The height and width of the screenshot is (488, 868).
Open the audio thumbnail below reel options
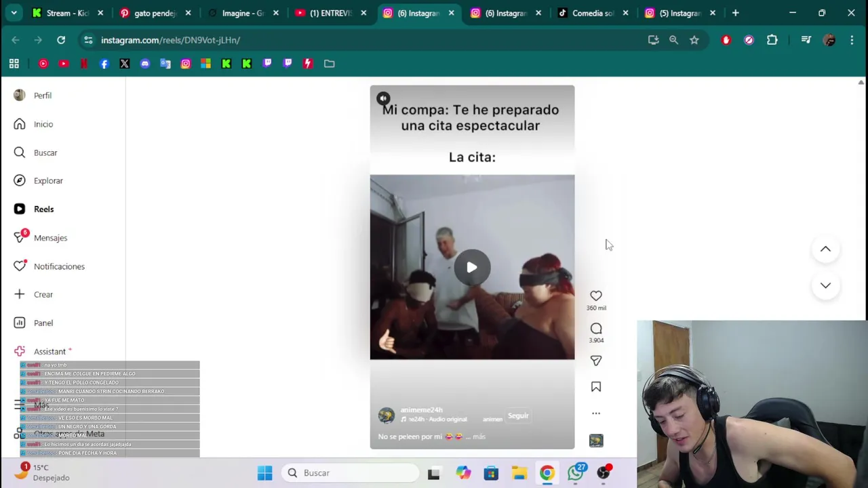tap(596, 441)
